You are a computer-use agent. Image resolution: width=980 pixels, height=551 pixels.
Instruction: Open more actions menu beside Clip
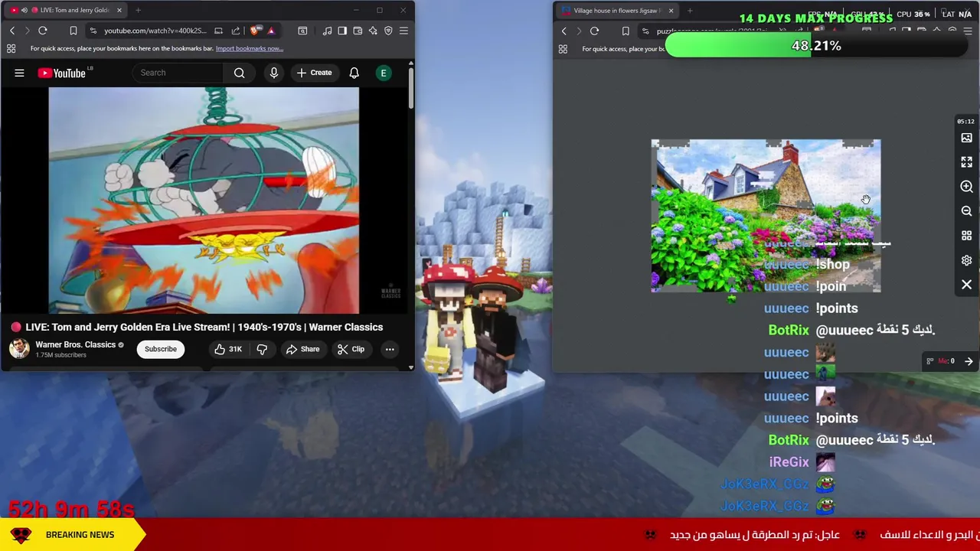click(390, 349)
